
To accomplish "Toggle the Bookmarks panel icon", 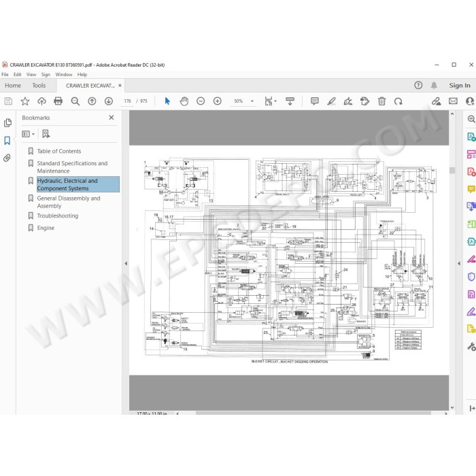I will coord(7,141).
